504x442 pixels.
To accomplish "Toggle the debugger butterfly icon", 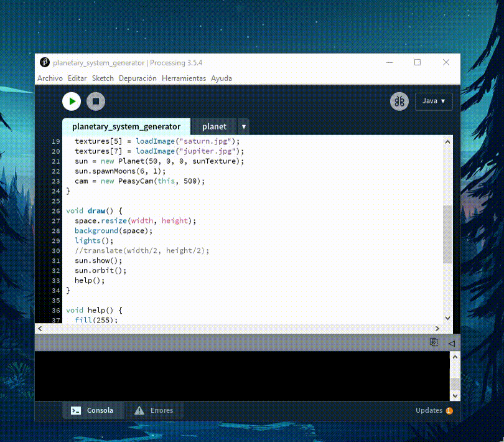I will tap(399, 101).
